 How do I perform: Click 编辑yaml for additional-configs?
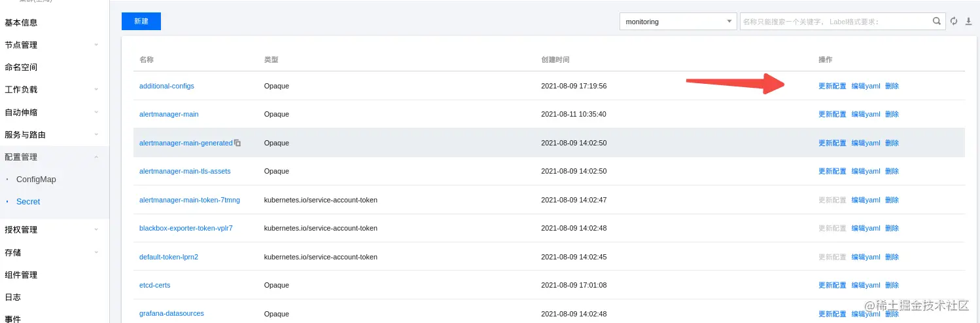pos(866,86)
